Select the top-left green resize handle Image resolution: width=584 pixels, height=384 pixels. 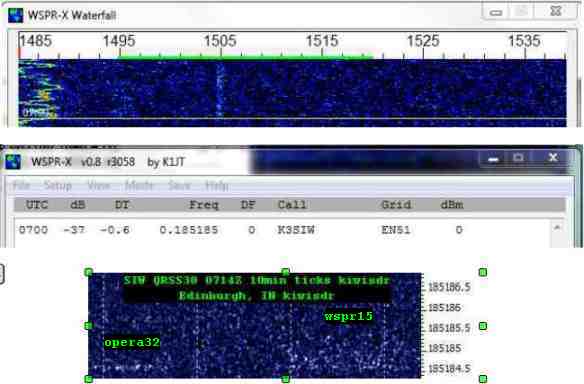point(89,272)
